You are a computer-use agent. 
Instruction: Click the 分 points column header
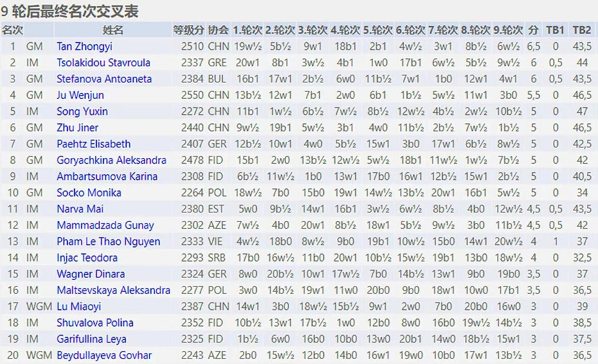pyautogui.click(x=533, y=30)
